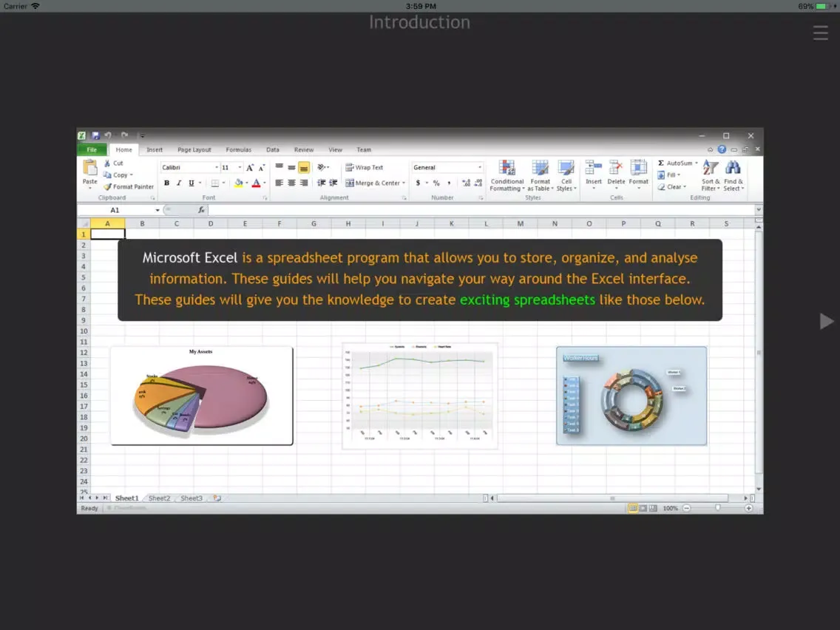
Task: Open Cell Styles dropdown
Action: click(x=566, y=176)
